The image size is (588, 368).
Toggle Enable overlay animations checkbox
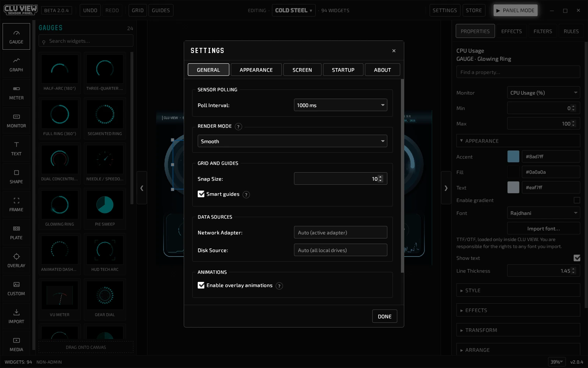tap(201, 285)
